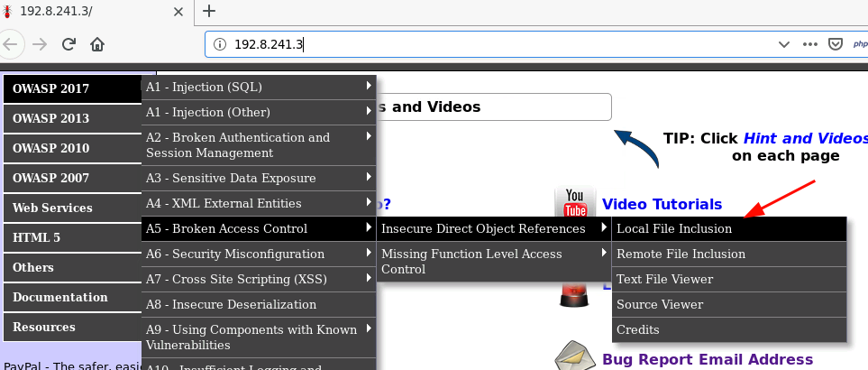Expand A1 - Injection (SQL) submenu
This screenshot has height=370, width=868.
pyautogui.click(x=259, y=87)
